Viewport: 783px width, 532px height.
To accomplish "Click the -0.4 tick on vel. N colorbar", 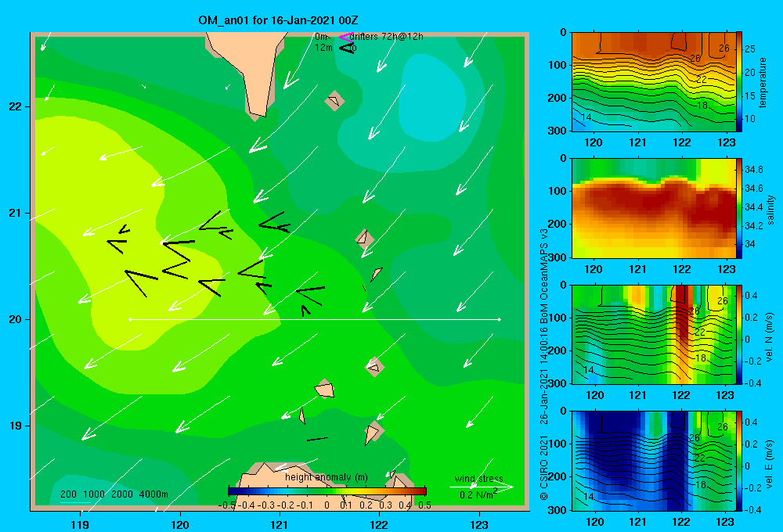I will (x=753, y=383).
